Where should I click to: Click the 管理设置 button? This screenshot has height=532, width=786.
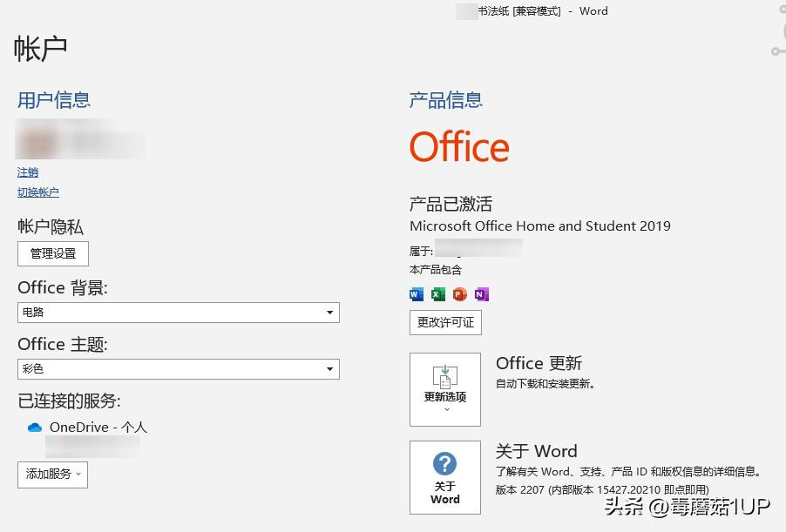[x=52, y=253]
